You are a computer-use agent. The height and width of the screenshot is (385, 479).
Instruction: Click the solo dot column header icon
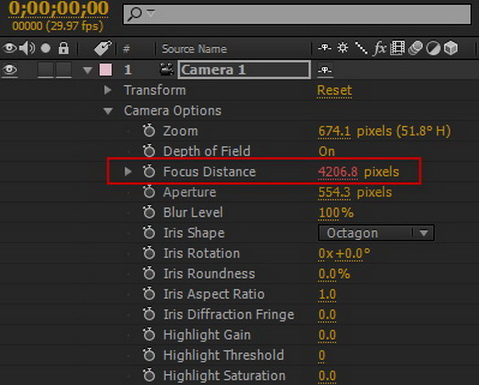pyautogui.click(x=46, y=49)
